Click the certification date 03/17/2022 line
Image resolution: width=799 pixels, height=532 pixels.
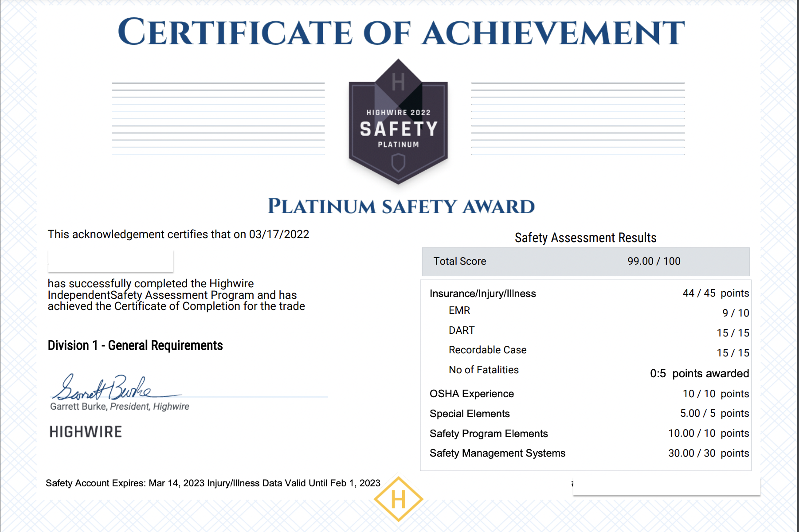tap(178, 234)
